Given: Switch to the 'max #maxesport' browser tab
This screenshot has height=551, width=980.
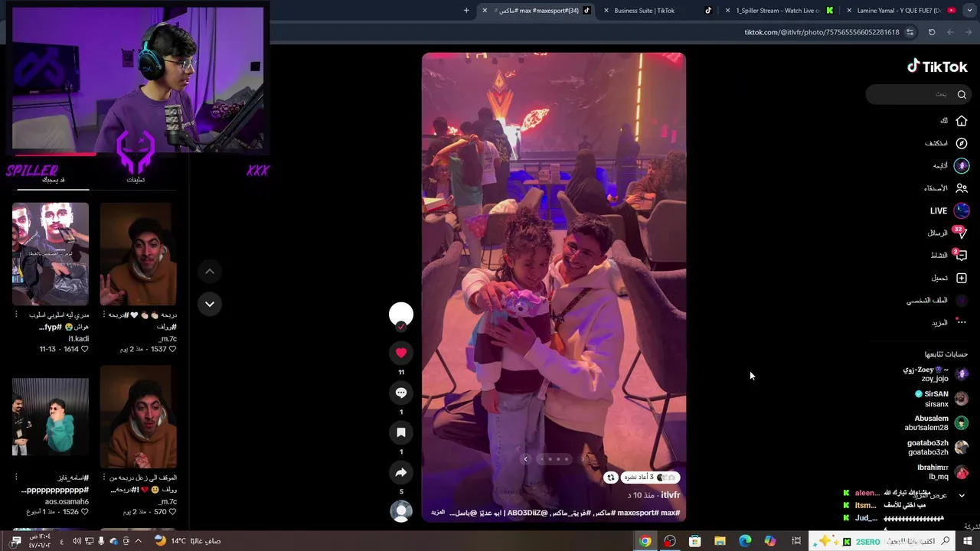Looking at the screenshot, I should (536, 11).
